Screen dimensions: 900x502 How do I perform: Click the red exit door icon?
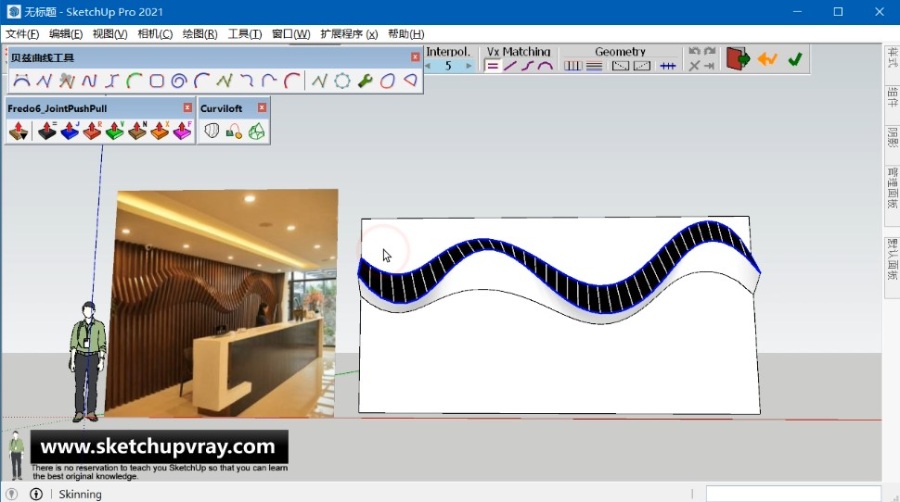pos(738,59)
